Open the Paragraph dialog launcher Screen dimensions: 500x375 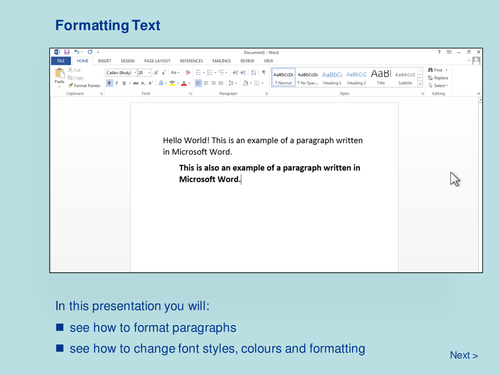pos(266,94)
